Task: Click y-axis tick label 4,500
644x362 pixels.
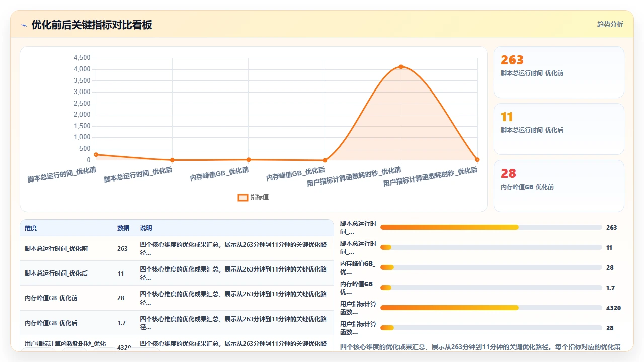Action: pos(82,58)
